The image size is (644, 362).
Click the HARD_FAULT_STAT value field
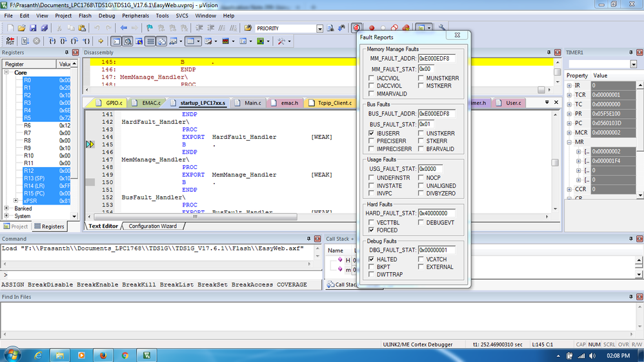(437, 213)
